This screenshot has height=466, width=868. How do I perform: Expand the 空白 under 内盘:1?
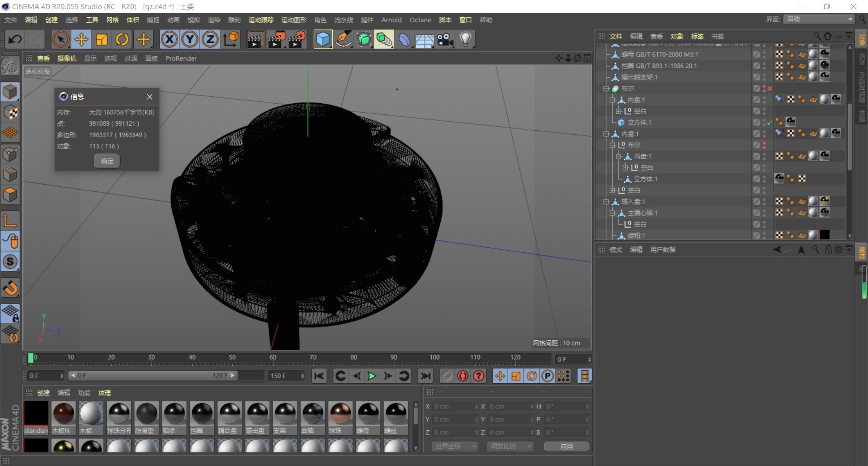click(619, 111)
